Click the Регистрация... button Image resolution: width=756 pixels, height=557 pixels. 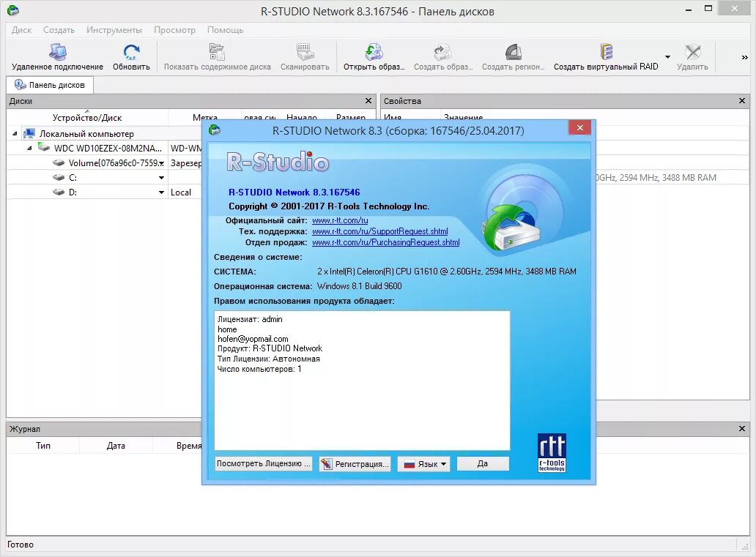coord(355,464)
